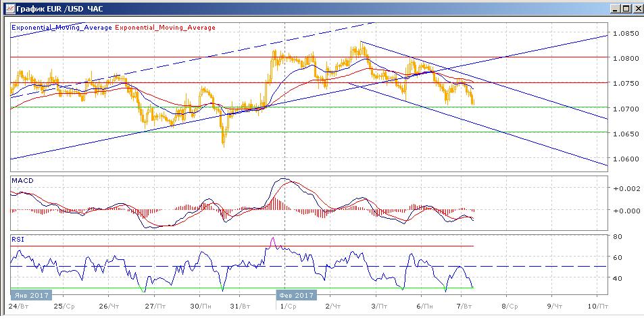Maximize the EUR/USD chart window

point(625,9)
